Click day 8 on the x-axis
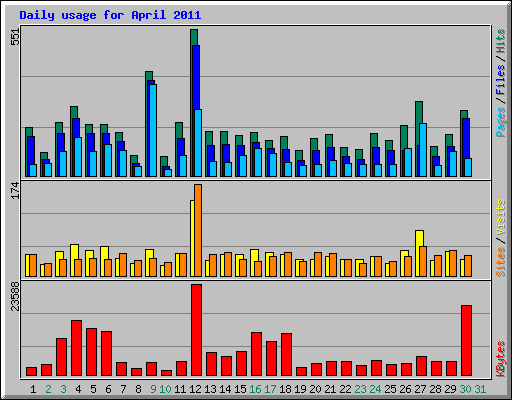The image size is (512, 400). point(138,389)
